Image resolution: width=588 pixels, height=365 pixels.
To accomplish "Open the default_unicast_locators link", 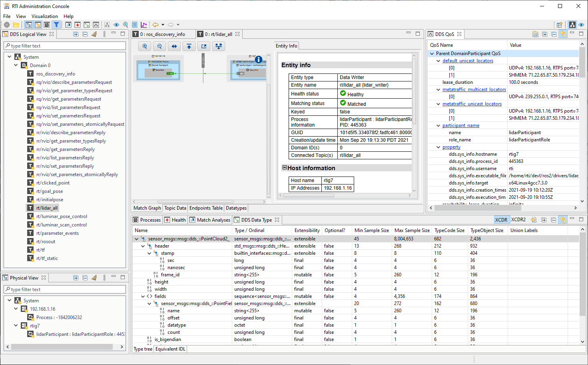I will pos(468,61).
